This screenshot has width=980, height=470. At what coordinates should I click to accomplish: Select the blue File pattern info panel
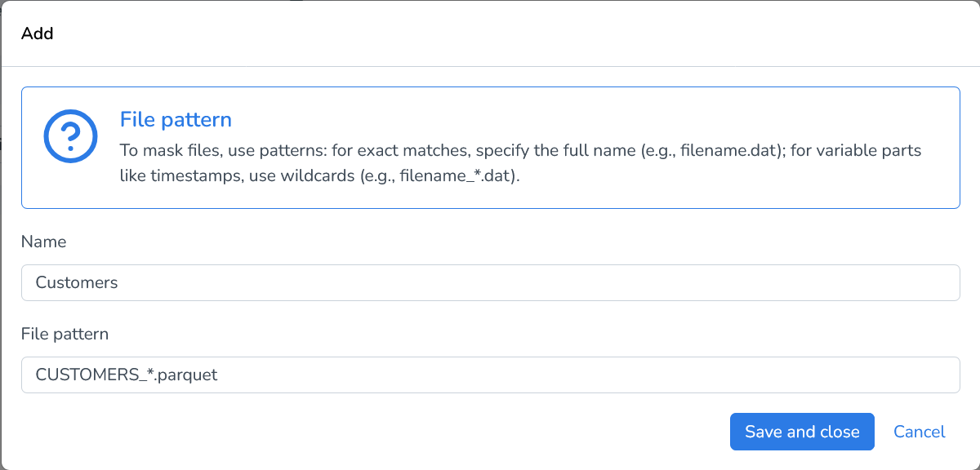490,147
